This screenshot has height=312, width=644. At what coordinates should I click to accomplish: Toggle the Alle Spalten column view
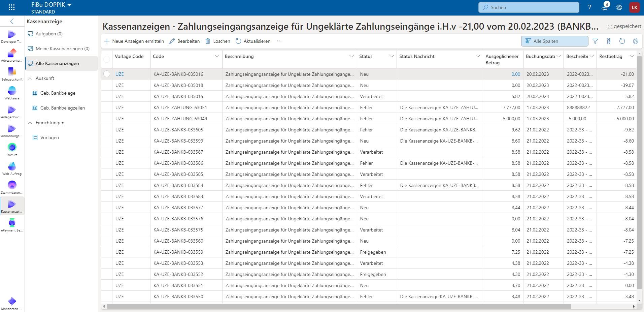(x=554, y=41)
